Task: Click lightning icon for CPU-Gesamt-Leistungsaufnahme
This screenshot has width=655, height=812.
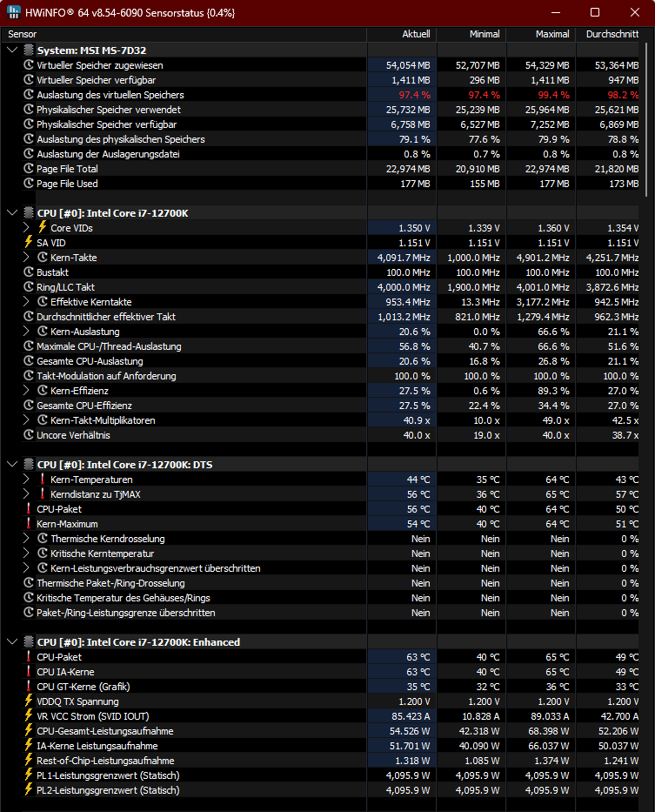Action: (29, 731)
